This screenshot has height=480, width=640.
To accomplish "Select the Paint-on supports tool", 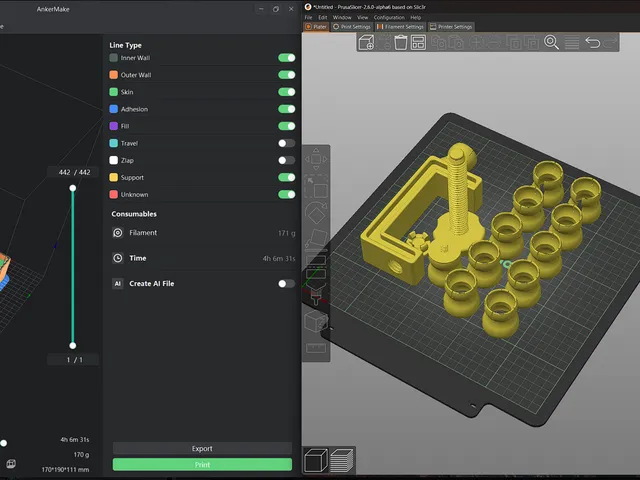I will [x=316, y=294].
